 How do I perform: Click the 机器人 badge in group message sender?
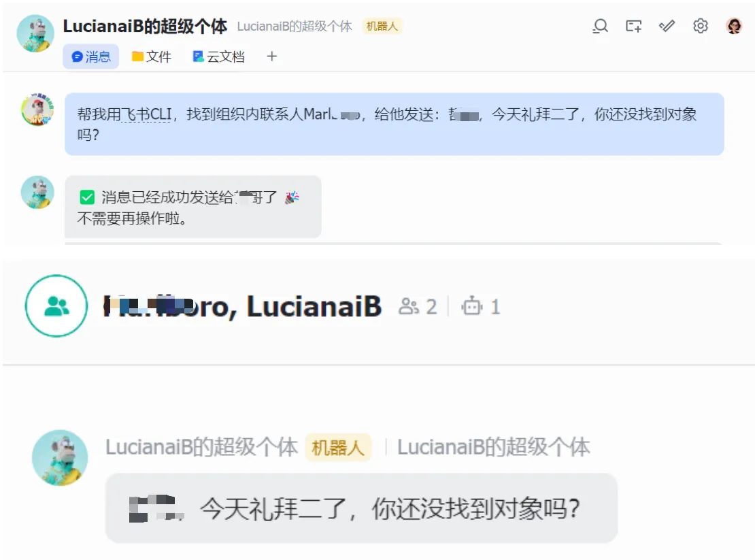pos(338,447)
